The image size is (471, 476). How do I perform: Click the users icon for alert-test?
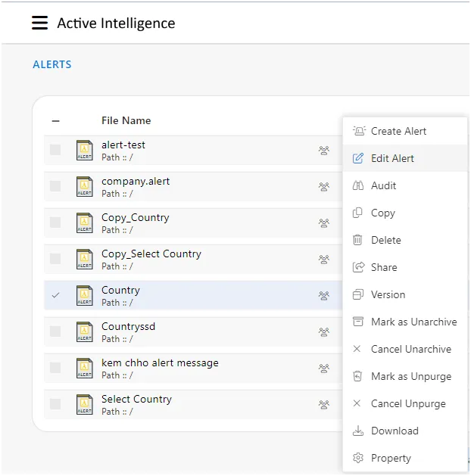pyautogui.click(x=323, y=151)
